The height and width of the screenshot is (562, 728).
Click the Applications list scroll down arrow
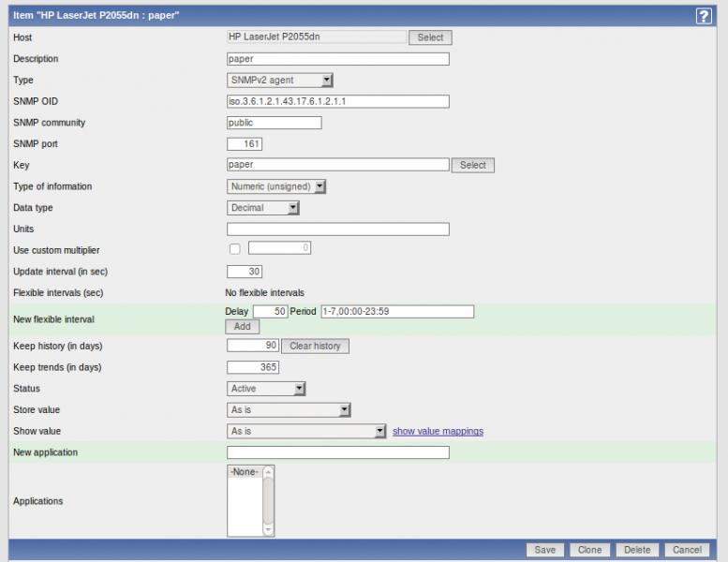point(268,529)
